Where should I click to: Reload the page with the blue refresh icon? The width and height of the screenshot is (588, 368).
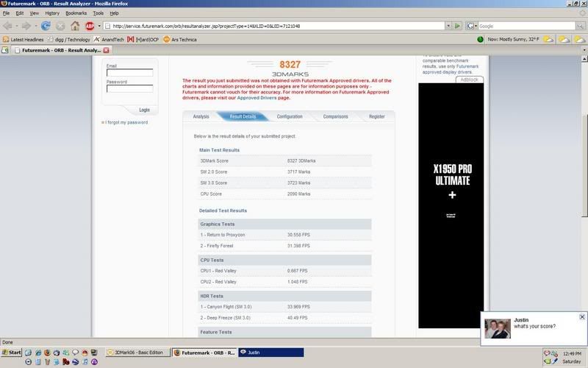tap(46, 26)
